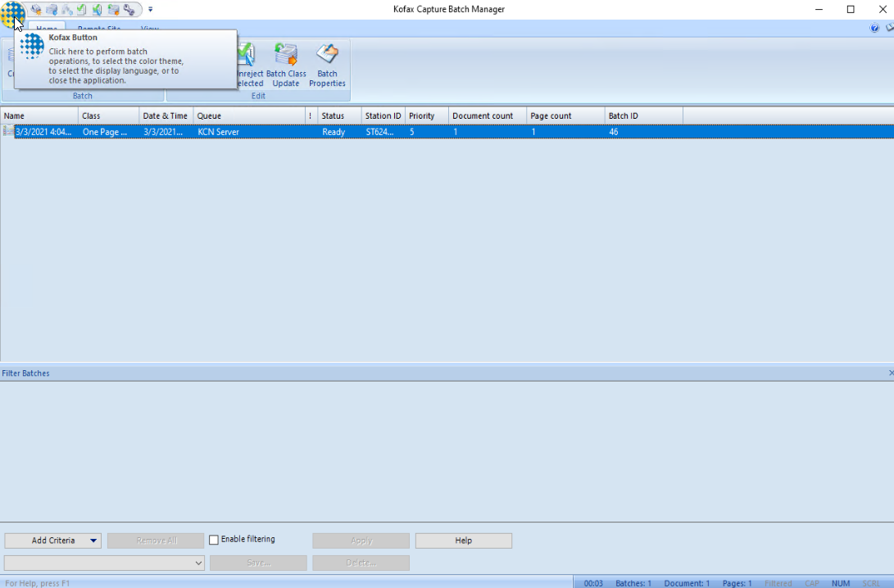Click the 'ST624...' station ID cell

(379, 132)
